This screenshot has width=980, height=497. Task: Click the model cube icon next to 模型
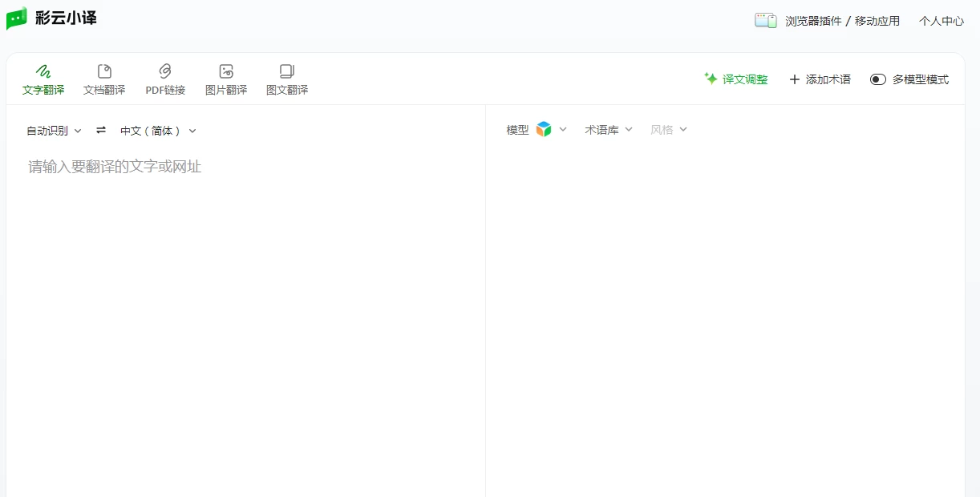tap(545, 128)
